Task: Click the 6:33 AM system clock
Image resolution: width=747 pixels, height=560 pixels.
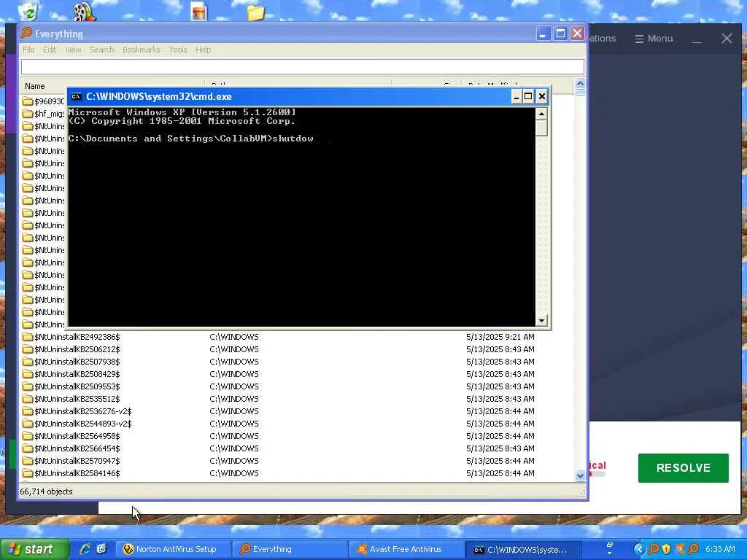Action: pos(720,549)
